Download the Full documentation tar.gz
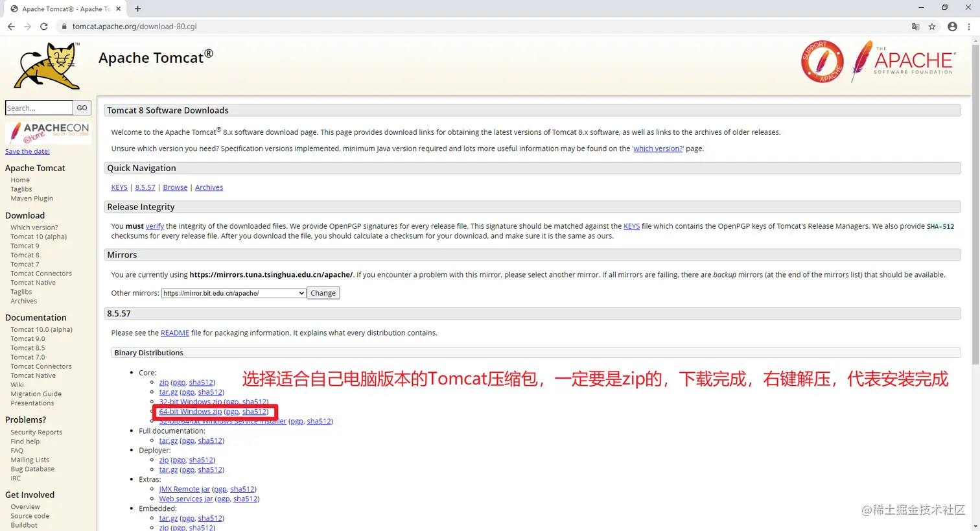The height and width of the screenshot is (531, 980). coord(169,441)
